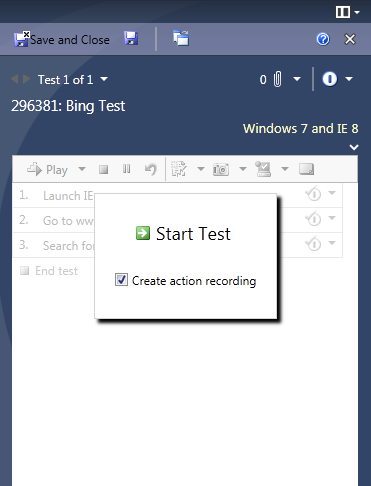The width and height of the screenshot is (371, 486).
Task: Click the undo arrow in test toolbar
Action: coord(151,169)
